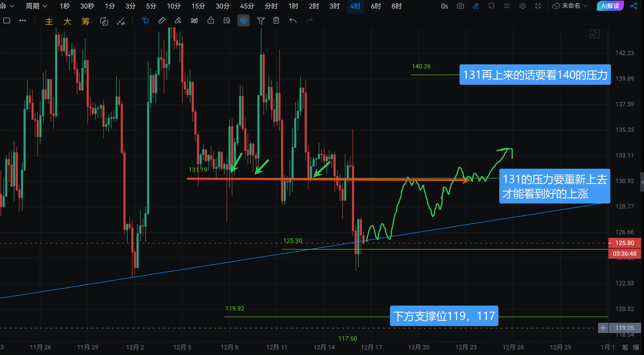This screenshot has width=644, height=355.
Task: Open hexagon settings icon
Action: click(x=522, y=6)
